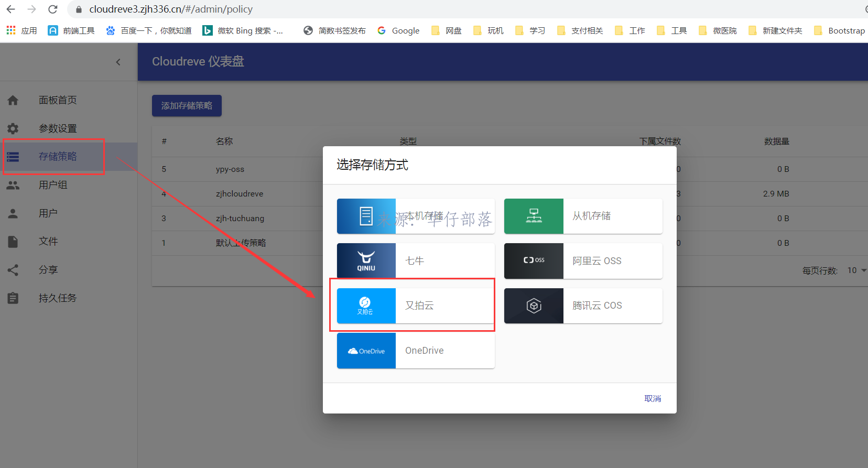This screenshot has height=468, width=868.
Task: Open the 工作 bookmark folder
Action: point(630,31)
